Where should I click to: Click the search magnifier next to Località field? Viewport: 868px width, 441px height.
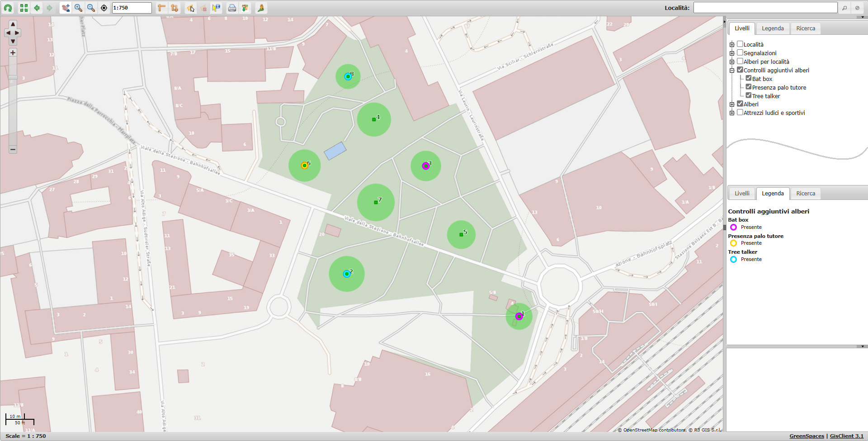pyautogui.click(x=844, y=8)
